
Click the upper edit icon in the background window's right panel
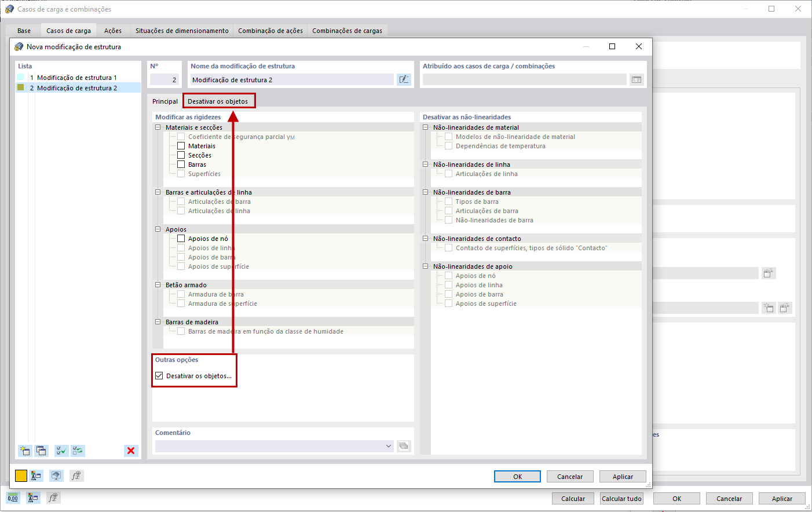point(769,273)
